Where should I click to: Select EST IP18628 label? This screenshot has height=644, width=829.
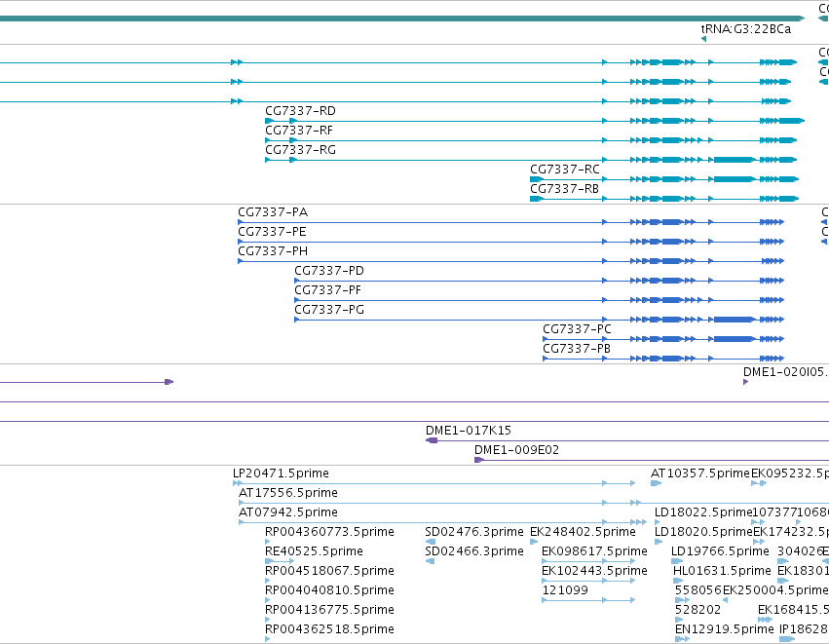804,629
